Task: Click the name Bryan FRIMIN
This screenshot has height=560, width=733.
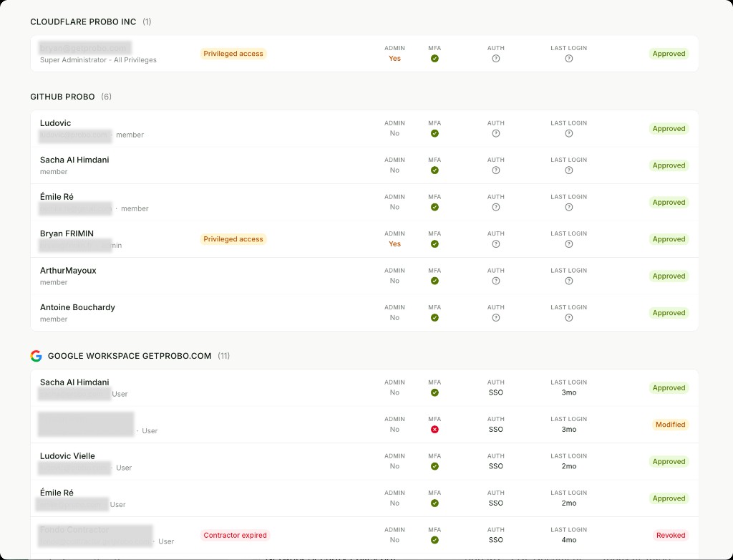Action: [67, 233]
